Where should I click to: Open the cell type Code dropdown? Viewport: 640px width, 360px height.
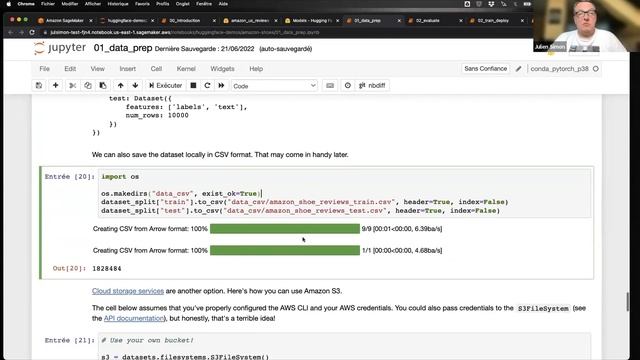(x=274, y=86)
